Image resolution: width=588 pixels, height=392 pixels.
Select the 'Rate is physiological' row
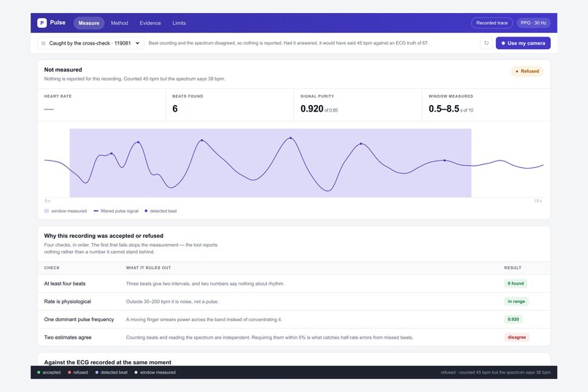point(294,301)
